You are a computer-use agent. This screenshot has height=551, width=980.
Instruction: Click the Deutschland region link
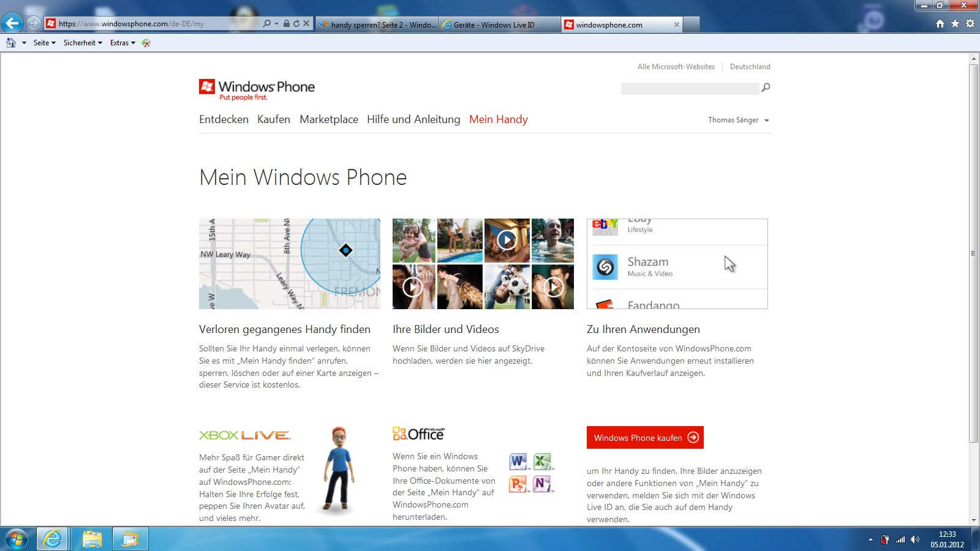(x=750, y=67)
